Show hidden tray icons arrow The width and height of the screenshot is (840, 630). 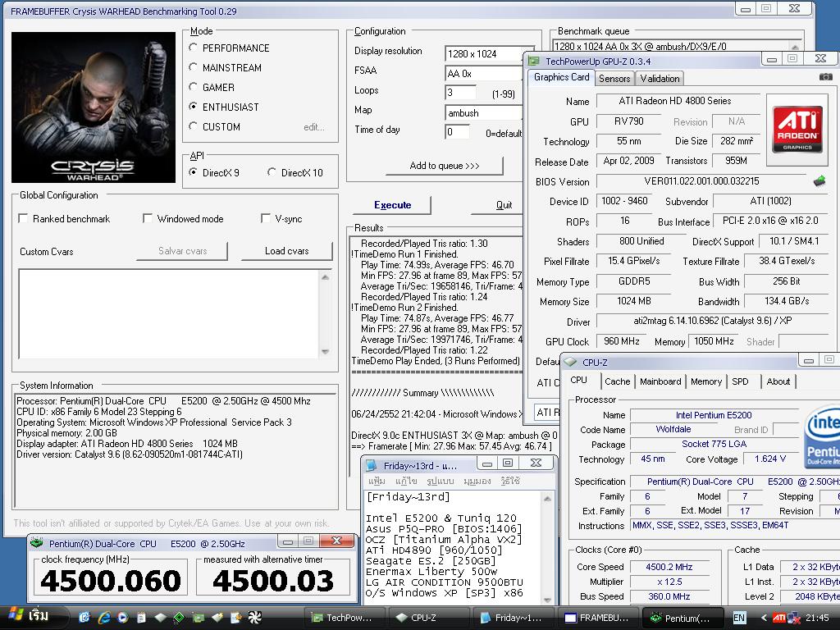764,618
